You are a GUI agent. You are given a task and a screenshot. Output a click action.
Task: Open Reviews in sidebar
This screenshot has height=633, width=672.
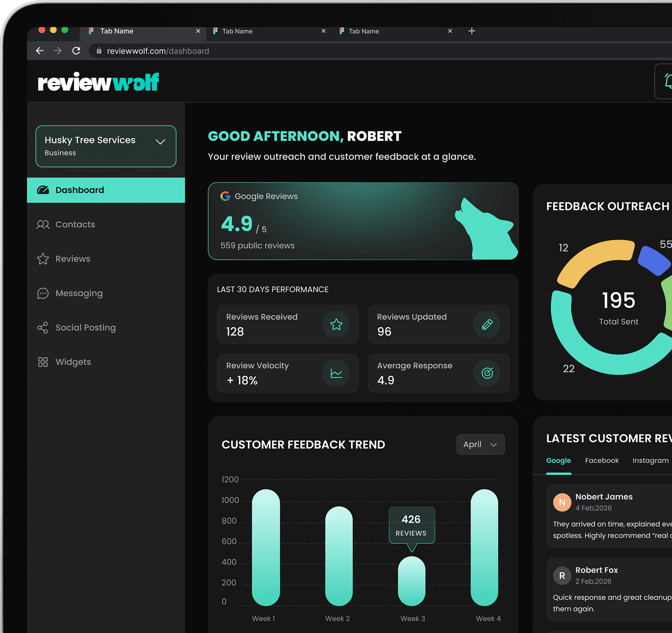click(106, 259)
